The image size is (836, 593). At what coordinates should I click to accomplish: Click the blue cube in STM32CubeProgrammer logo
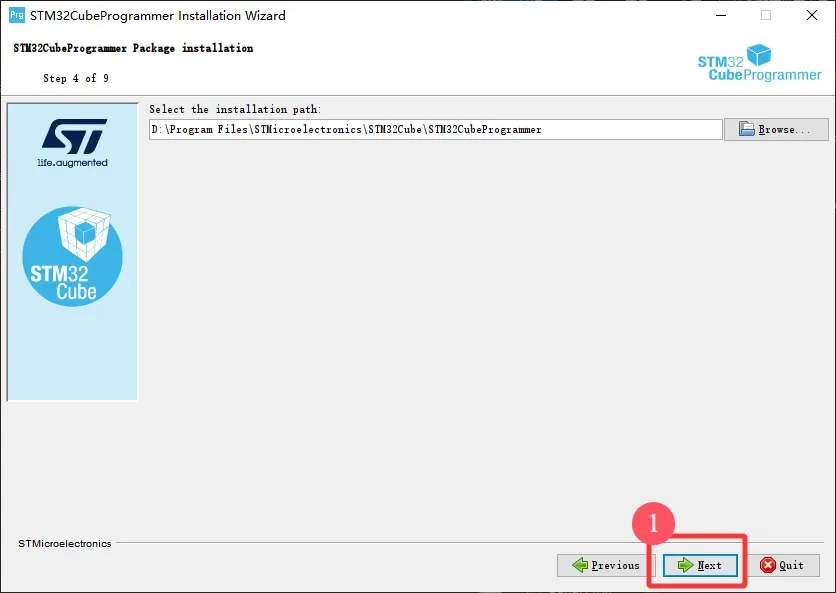(760, 55)
